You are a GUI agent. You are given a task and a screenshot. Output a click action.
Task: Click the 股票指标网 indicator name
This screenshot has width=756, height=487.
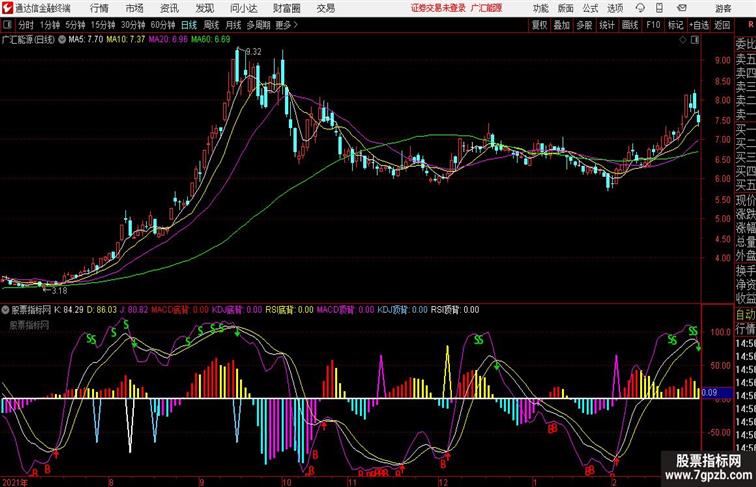[31, 310]
